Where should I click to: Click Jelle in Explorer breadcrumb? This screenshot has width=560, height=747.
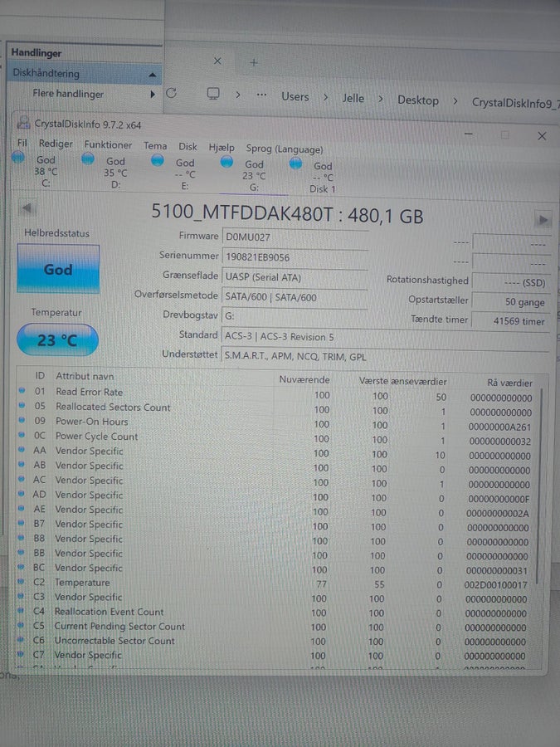click(353, 98)
